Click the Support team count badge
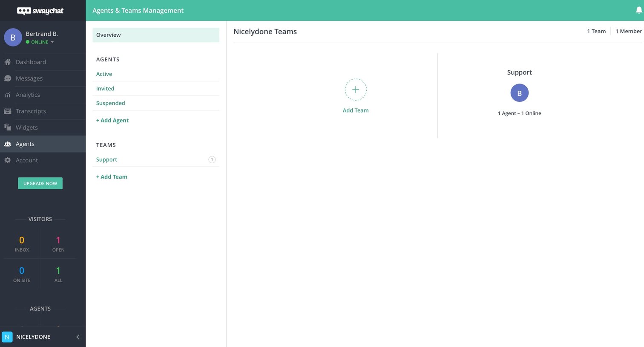This screenshot has height=347, width=644. [x=212, y=159]
